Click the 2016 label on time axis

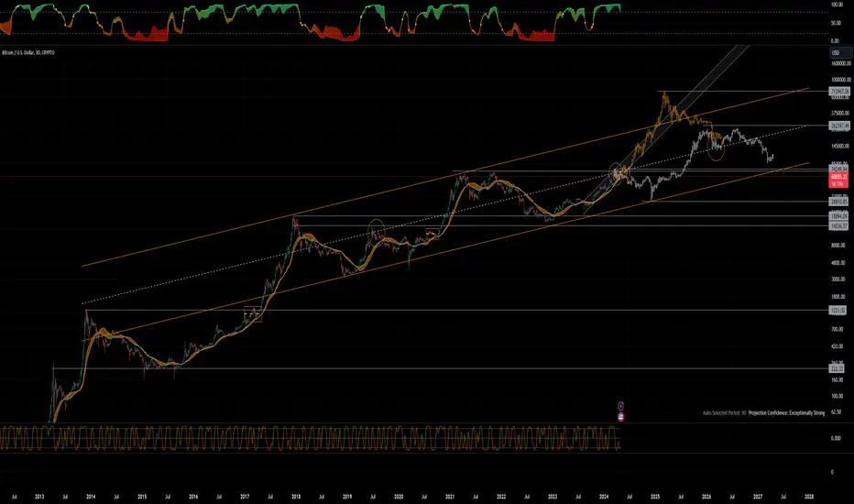click(193, 497)
